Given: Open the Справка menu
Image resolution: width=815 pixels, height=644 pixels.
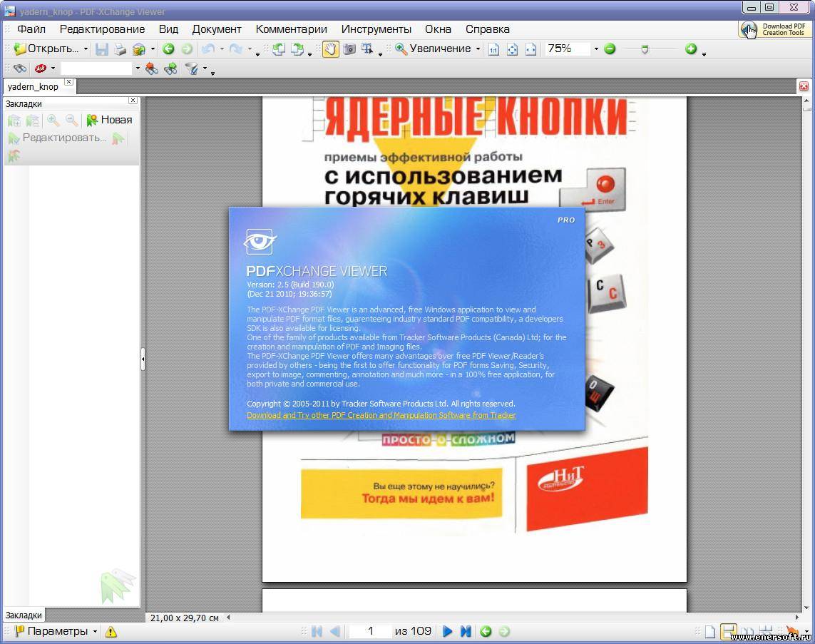Looking at the screenshot, I should point(488,29).
